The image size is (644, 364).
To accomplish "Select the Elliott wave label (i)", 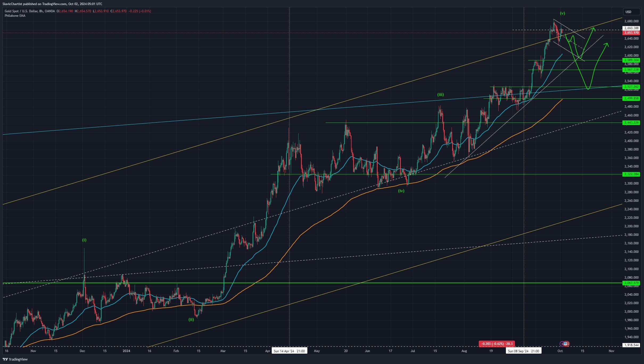I will pyautogui.click(x=84, y=240).
